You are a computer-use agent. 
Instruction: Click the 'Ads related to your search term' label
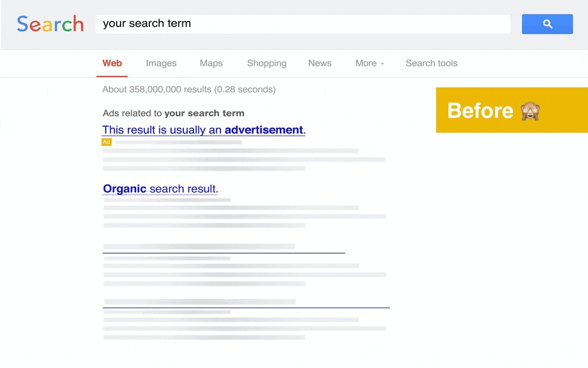(x=173, y=113)
